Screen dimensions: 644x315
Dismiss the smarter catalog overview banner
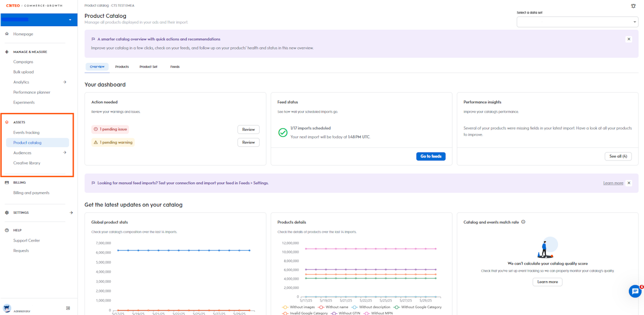(x=628, y=39)
